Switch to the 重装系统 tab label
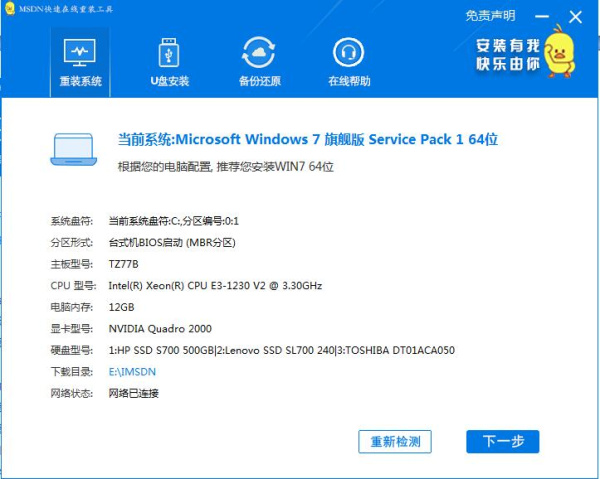Viewport: 600px width, 479px height. [80, 81]
